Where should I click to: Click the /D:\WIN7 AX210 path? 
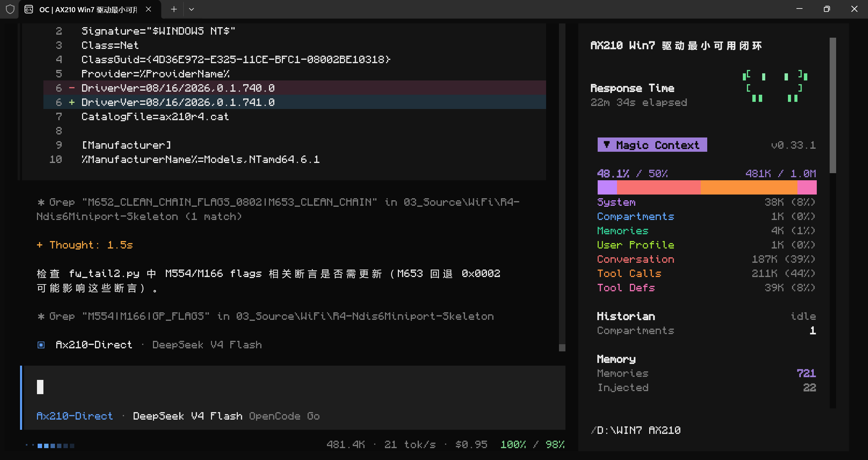pyautogui.click(x=635, y=430)
